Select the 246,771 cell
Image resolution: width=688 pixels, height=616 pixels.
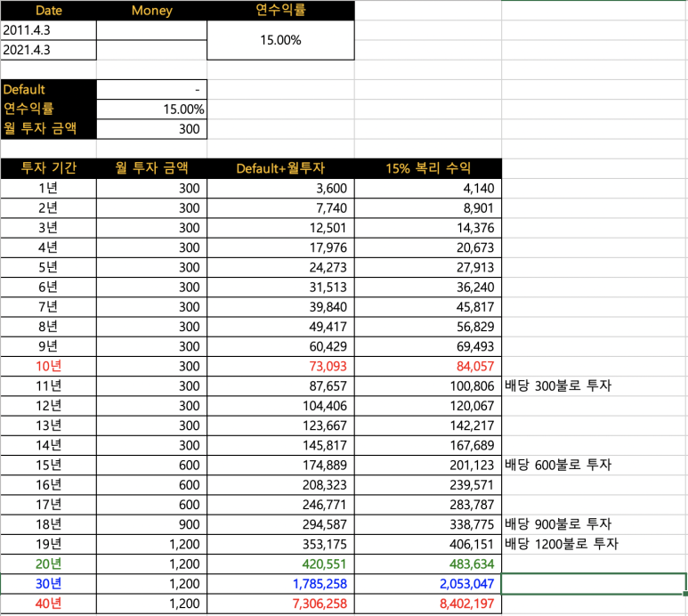[x=280, y=504]
